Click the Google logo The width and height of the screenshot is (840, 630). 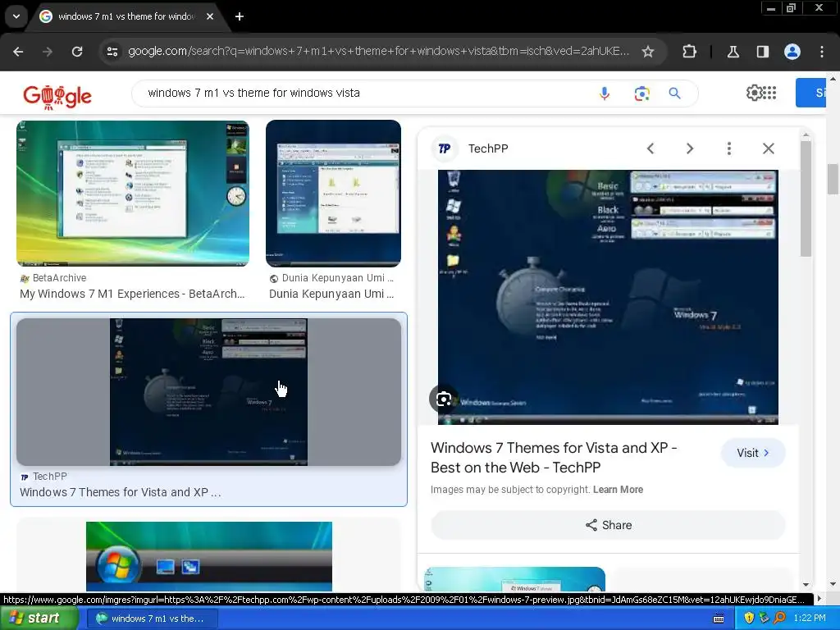[x=57, y=95]
